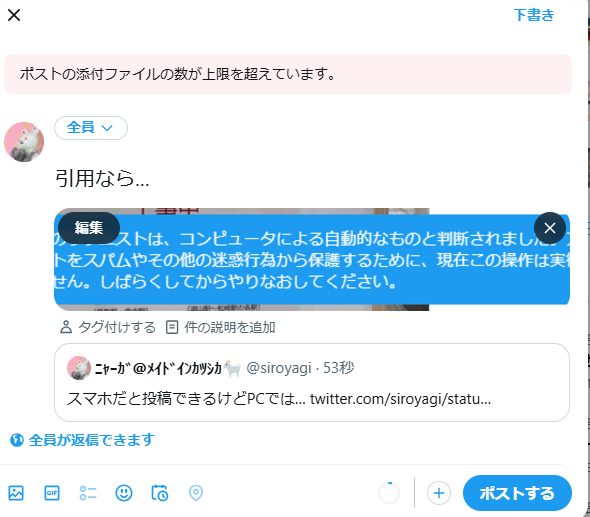Click the character count progress circle

click(389, 493)
